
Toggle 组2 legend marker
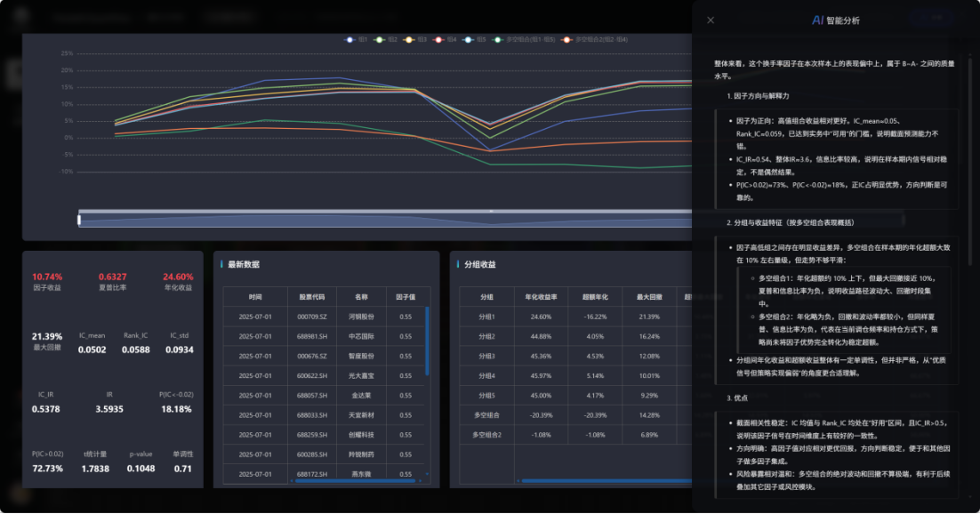380,39
